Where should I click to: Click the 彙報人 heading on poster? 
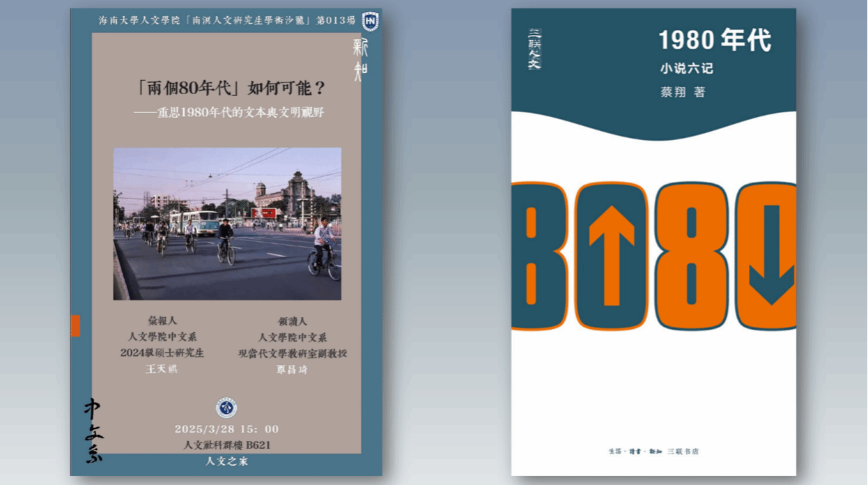click(x=162, y=321)
